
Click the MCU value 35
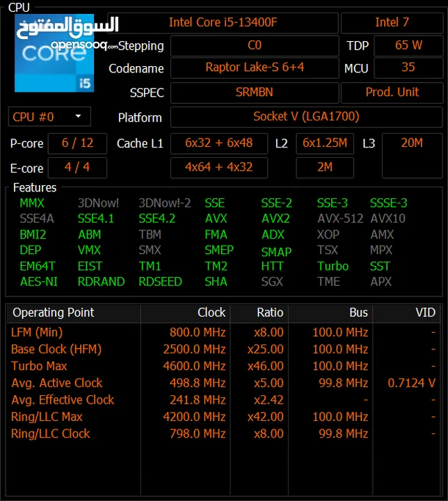[x=408, y=67]
